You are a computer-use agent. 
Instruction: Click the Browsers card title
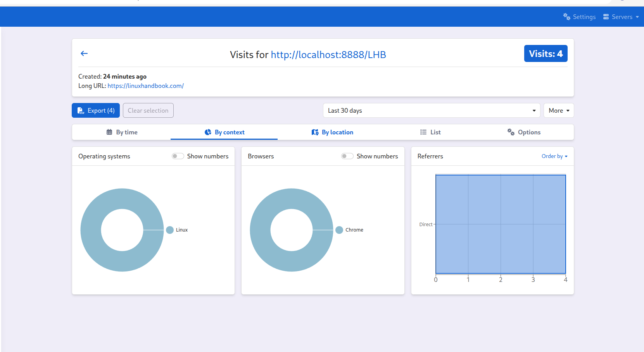[261, 156]
